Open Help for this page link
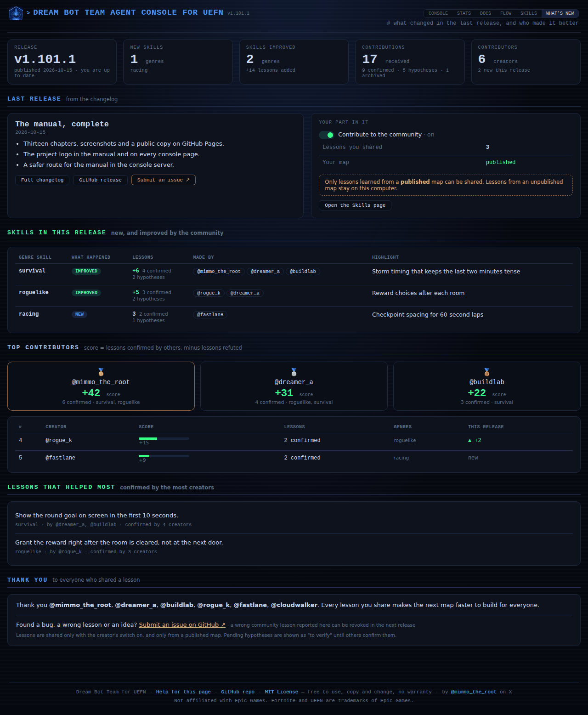The width and height of the screenshot is (588, 715). pos(183,692)
